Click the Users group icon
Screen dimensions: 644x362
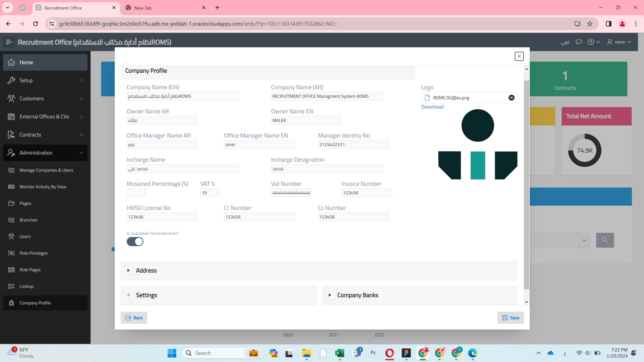[11, 237]
